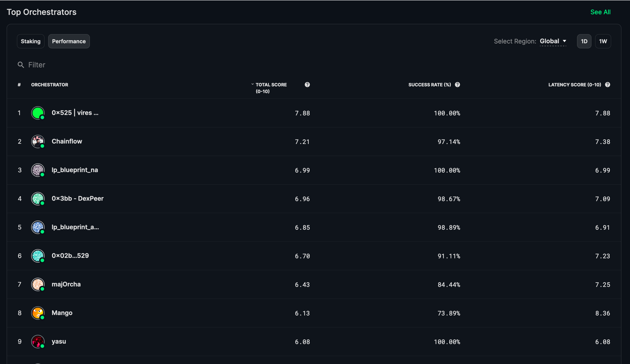Open the Select Region dropdown
This screenshot has width=630, height=364.
pos(552,40)
